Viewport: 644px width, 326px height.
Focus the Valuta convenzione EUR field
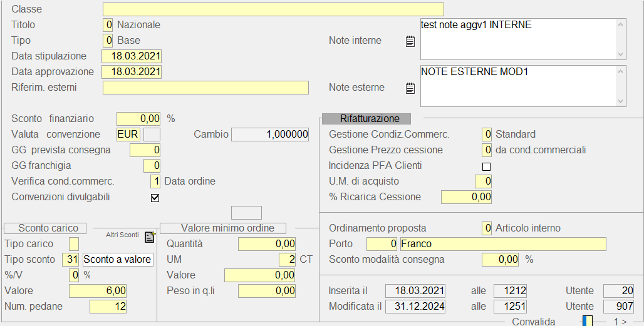(x=128, y=135)
